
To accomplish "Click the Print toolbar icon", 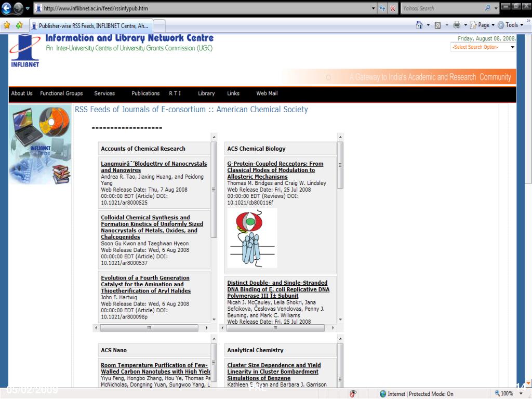I will tap(457, 25).
